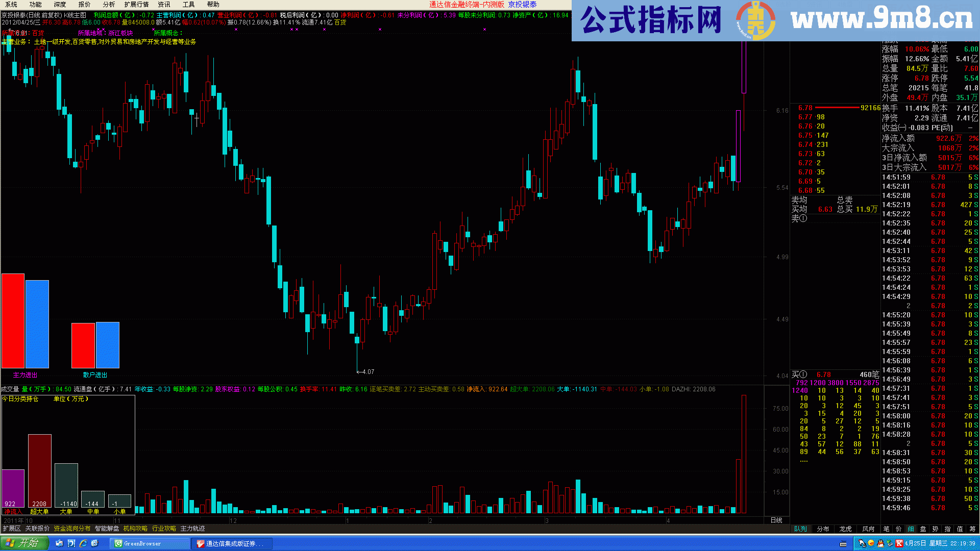Click the 6.77 price row with 98
Image resolution: width=980 pixels, height=551 pixels.
836,117
